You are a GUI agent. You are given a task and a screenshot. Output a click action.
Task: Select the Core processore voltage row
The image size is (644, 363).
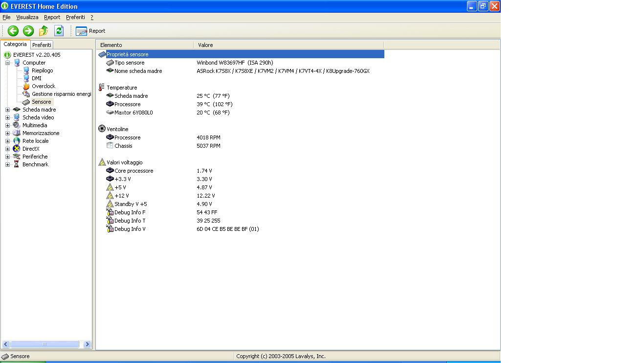pos(241,171)
